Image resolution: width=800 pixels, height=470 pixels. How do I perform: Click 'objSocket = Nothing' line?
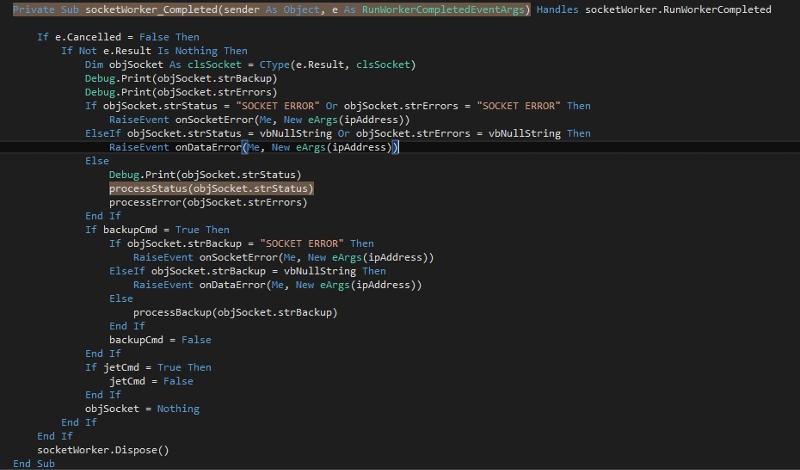coord(142,409)
